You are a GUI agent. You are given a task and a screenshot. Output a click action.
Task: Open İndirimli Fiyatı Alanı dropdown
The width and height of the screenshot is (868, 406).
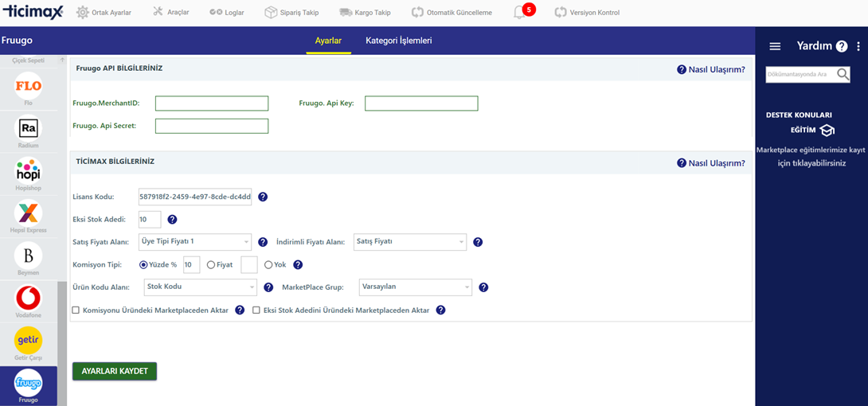(x=409, y=242)
